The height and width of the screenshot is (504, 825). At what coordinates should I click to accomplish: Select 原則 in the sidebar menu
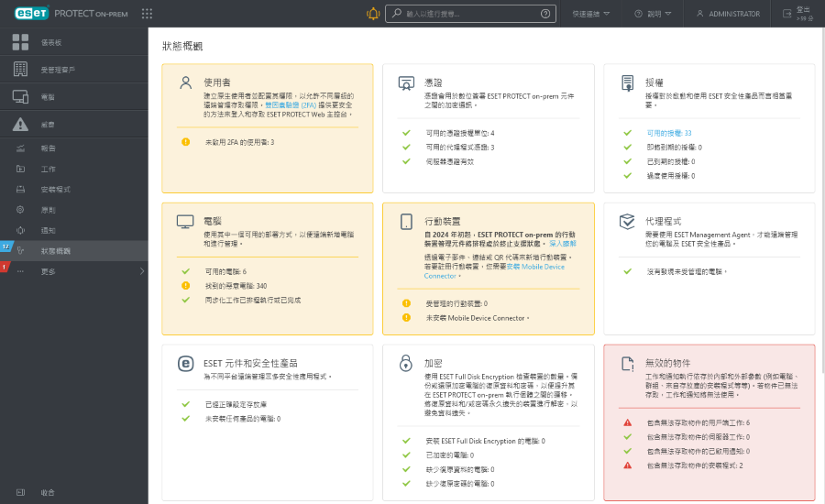pos(49,210)
